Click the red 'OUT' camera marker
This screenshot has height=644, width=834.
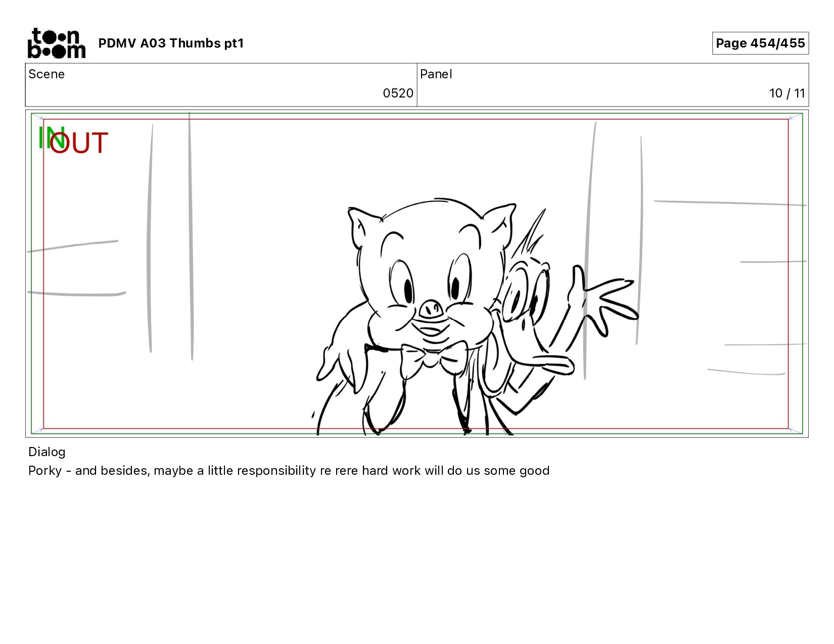79,143
